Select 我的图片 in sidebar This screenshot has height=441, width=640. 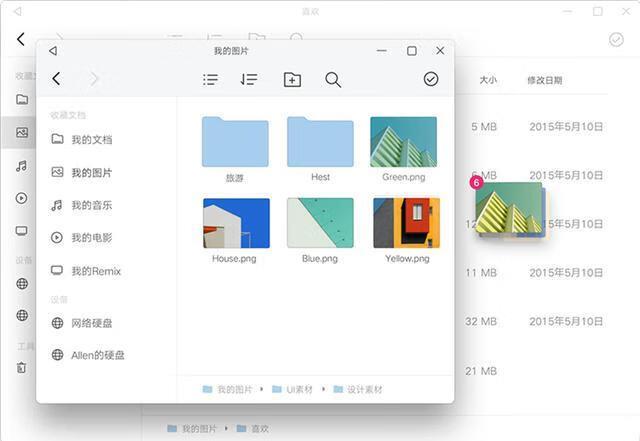click(x=91, y=173)
